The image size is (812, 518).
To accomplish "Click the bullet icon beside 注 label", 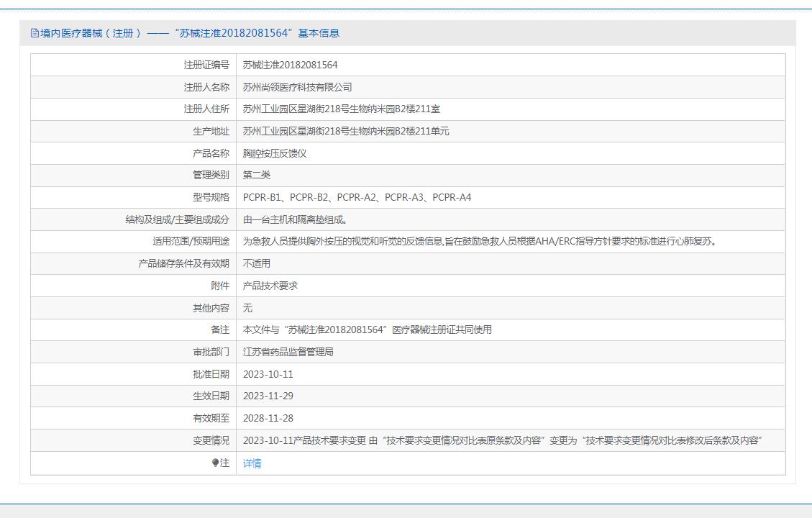I will (x=216, y=463).
